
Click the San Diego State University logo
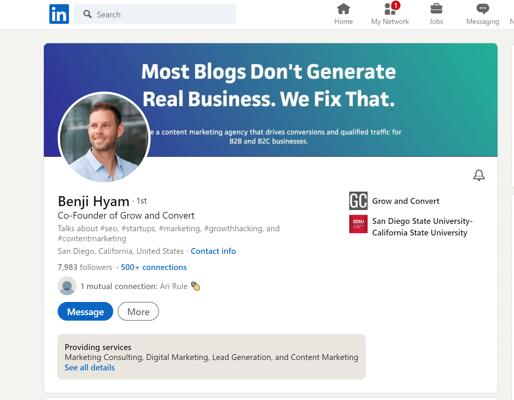pos(358,224)
